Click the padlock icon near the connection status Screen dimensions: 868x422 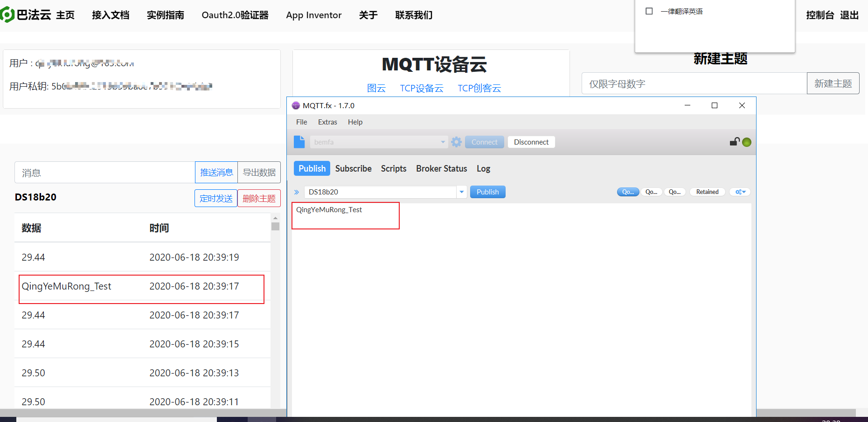(x=734, y=142)
